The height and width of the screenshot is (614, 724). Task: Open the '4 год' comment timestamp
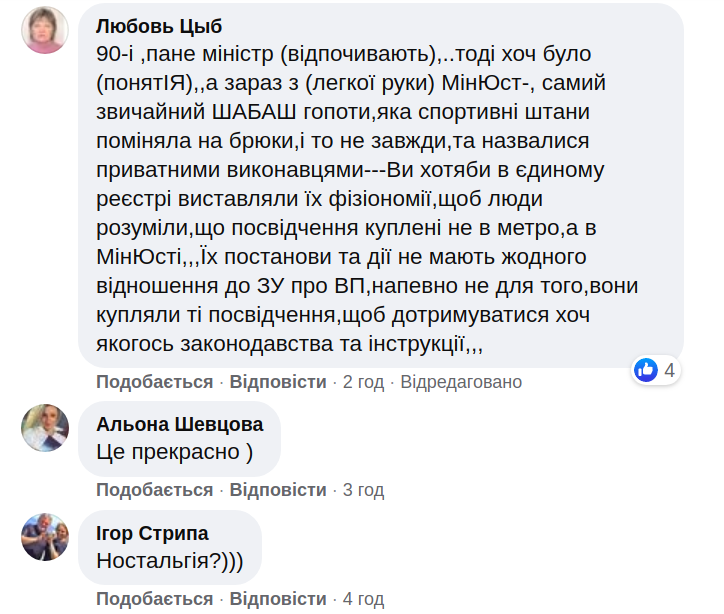363,599
